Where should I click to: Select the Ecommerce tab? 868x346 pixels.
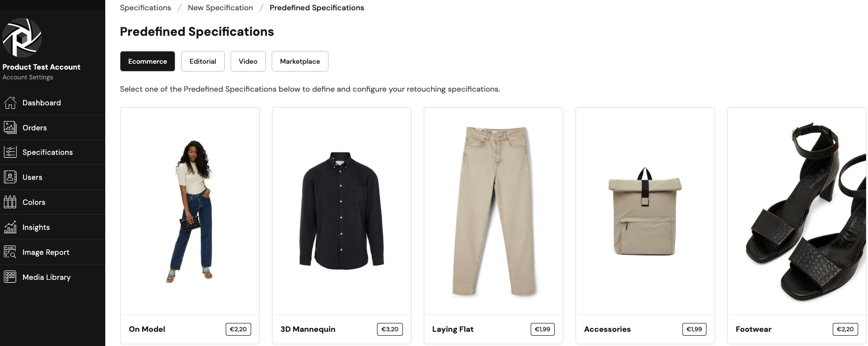tap(147, 61)
